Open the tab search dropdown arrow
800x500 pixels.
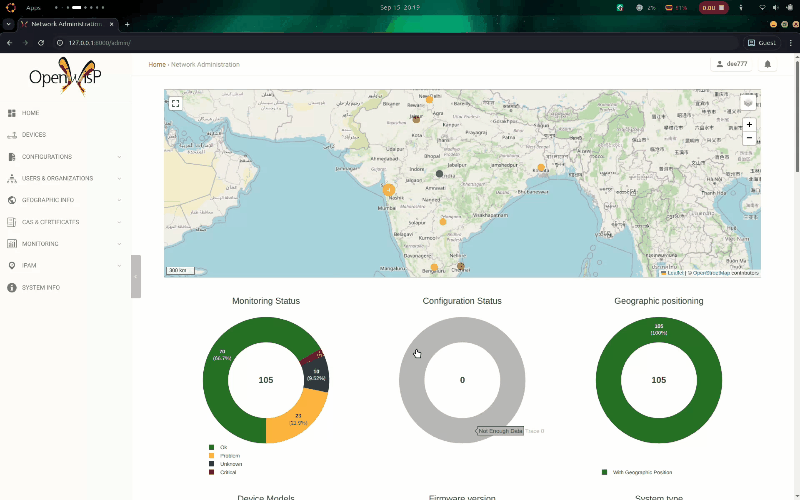point(8,24)
